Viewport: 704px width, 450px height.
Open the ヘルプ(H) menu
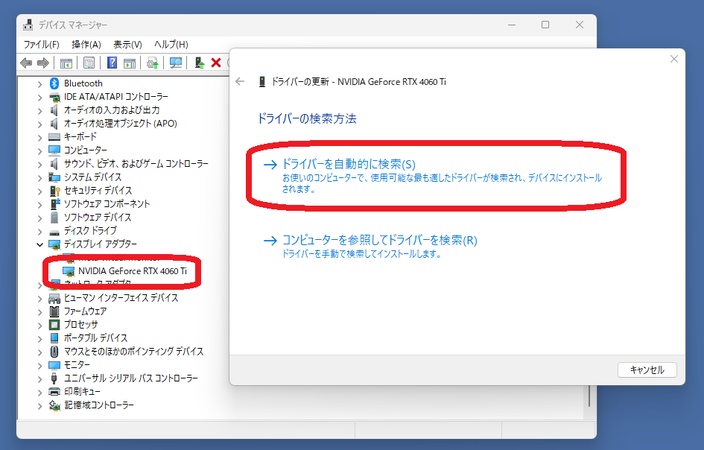171,44
